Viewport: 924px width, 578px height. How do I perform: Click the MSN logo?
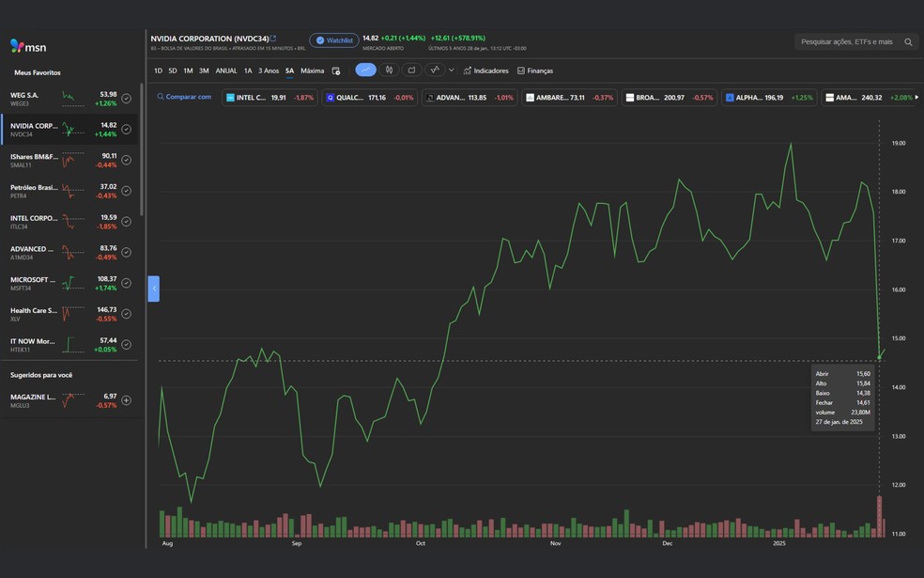tap(30, 45)
